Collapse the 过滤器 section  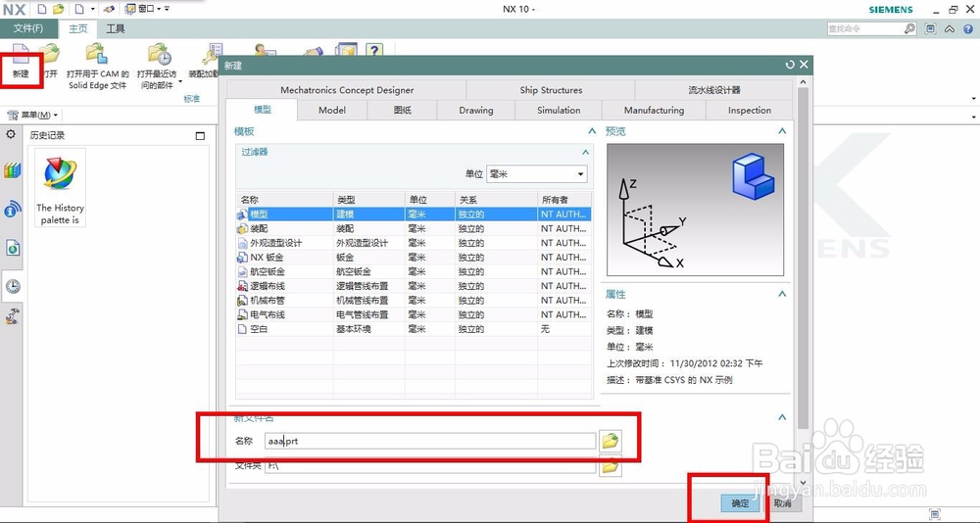(x=586, y=152)
